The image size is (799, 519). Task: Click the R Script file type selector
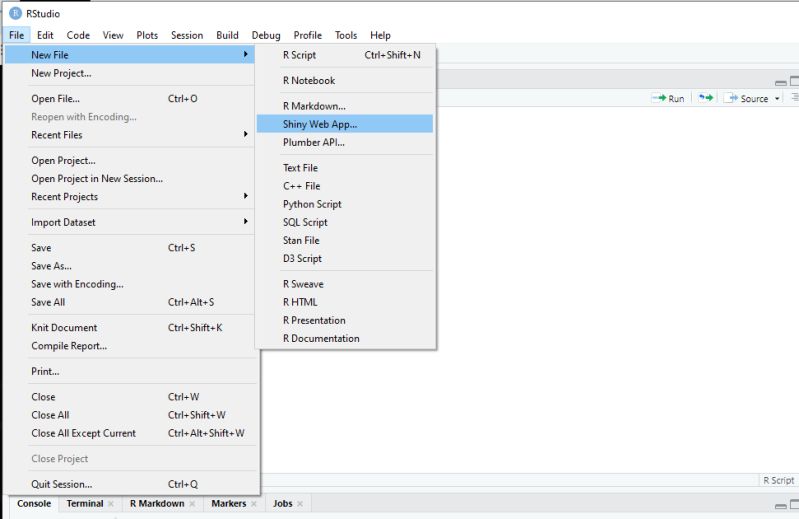778,480
